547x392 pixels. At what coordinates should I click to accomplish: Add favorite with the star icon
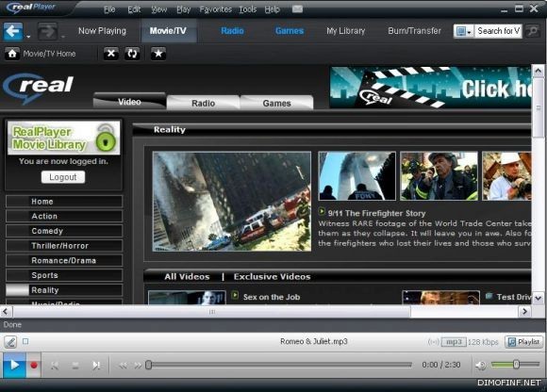158,54
